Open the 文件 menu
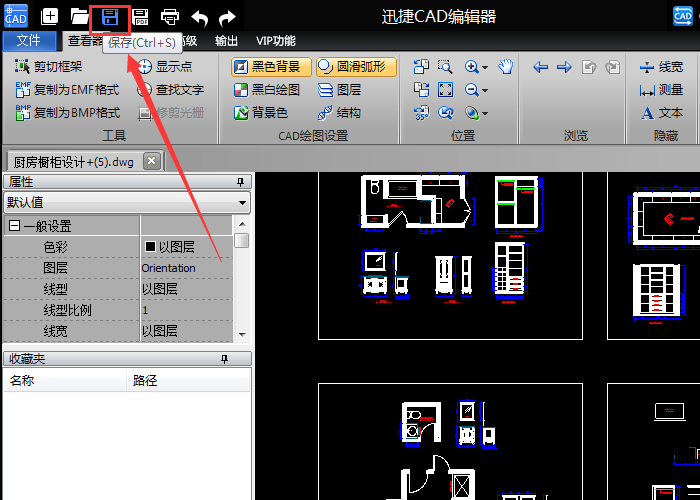 click(29, 41)
